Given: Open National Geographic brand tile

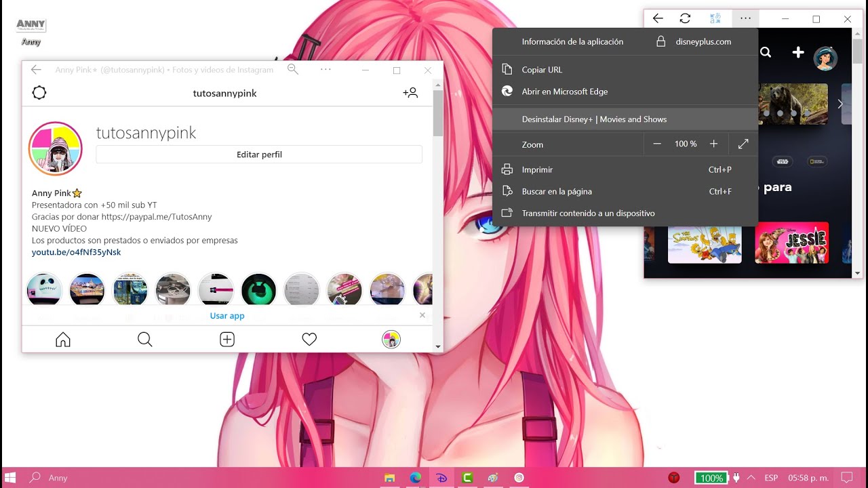Looking at the screenshot, I should click(x=816, y=161).
